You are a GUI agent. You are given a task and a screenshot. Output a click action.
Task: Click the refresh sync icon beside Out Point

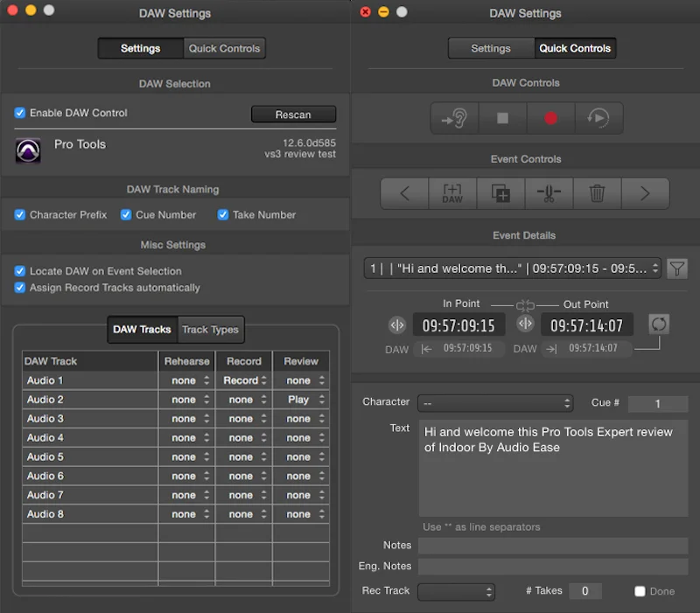pyautogui.click(x=659, y=324)
